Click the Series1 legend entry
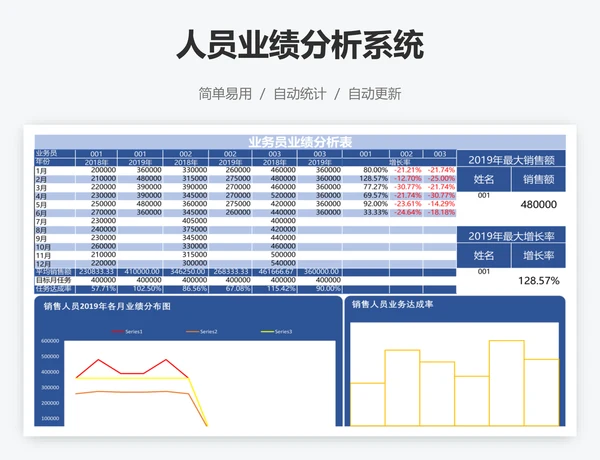Viewport: 600px width, 460px height. click(x=128, y=331)
